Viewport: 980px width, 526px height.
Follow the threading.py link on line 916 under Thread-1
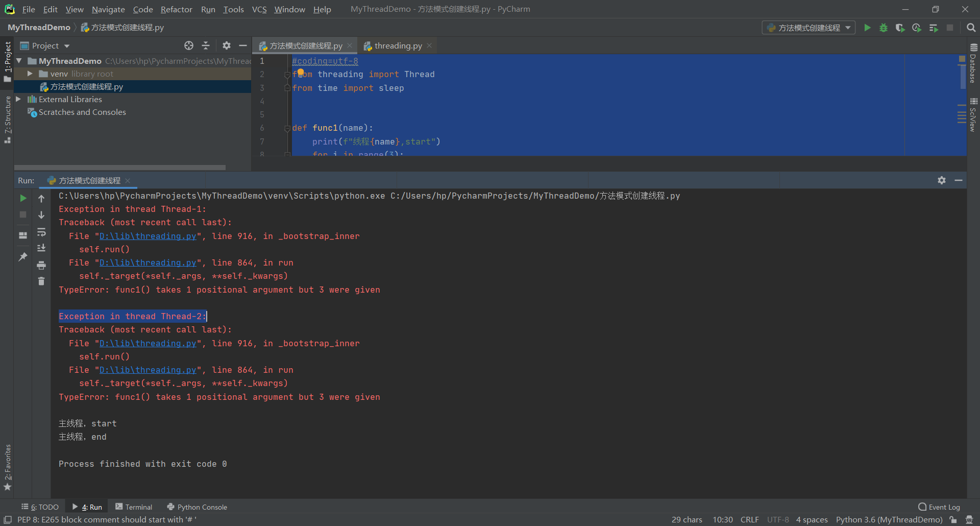148,236
